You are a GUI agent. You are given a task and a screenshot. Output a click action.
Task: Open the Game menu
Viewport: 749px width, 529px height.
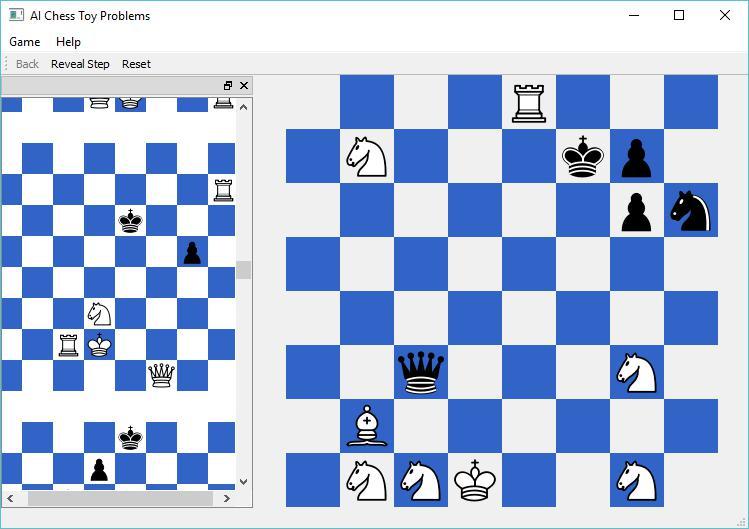click(25, 42)
